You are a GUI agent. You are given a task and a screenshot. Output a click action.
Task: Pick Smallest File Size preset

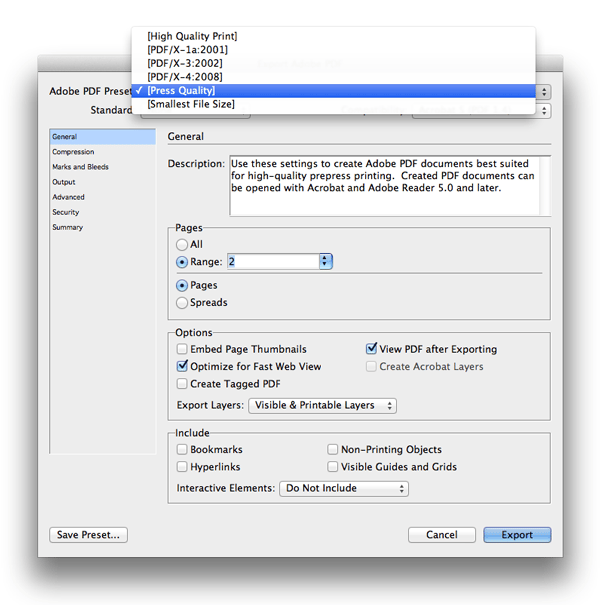(333, 104)
